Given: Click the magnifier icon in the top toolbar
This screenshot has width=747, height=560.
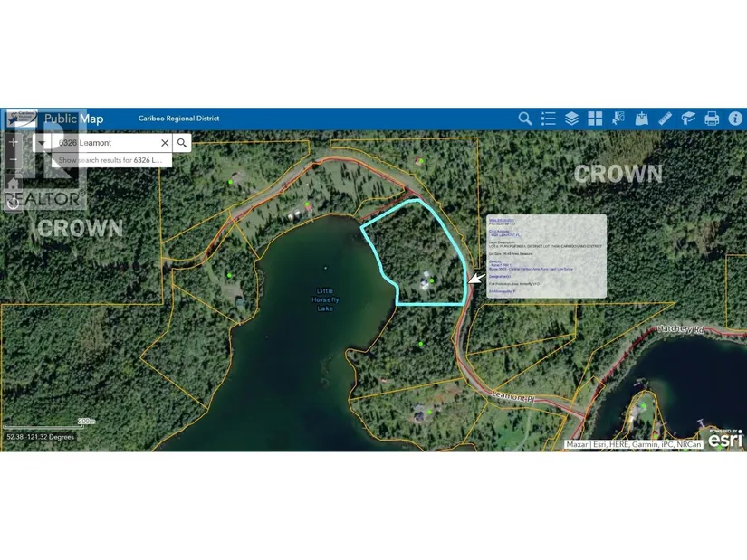Looking at the screenshot, I should [524, 119].
